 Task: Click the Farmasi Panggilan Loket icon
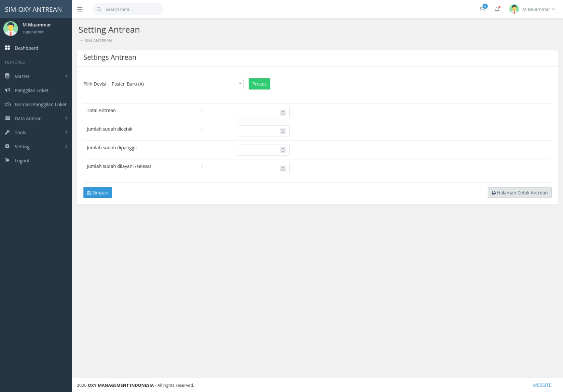[8, 104]
